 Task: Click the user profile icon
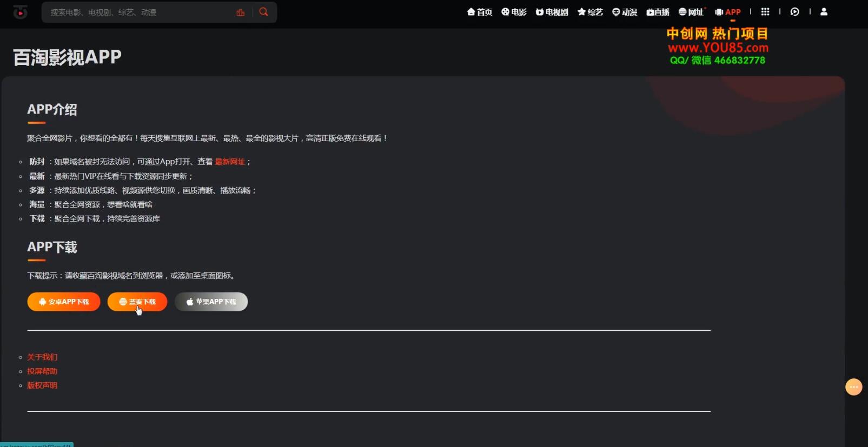824,12
